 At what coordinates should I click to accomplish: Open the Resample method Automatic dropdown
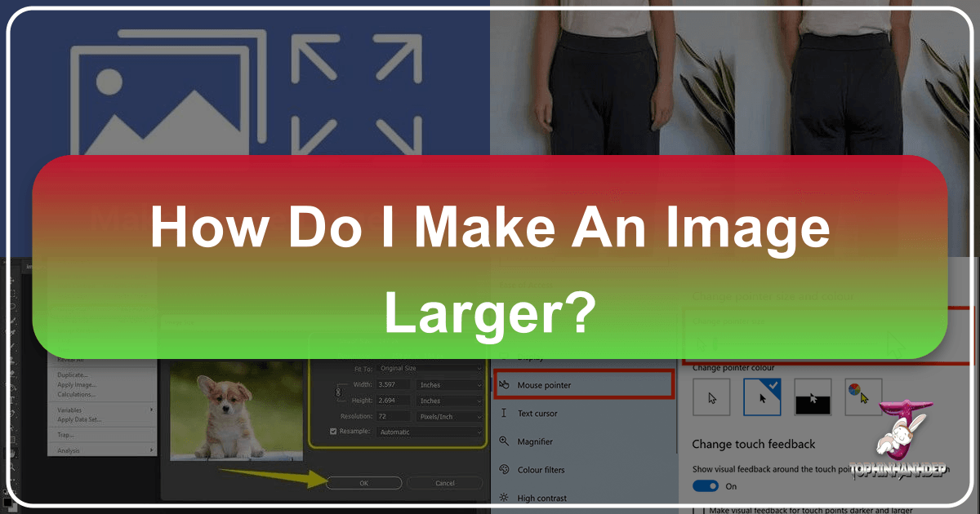coord(430,431)
